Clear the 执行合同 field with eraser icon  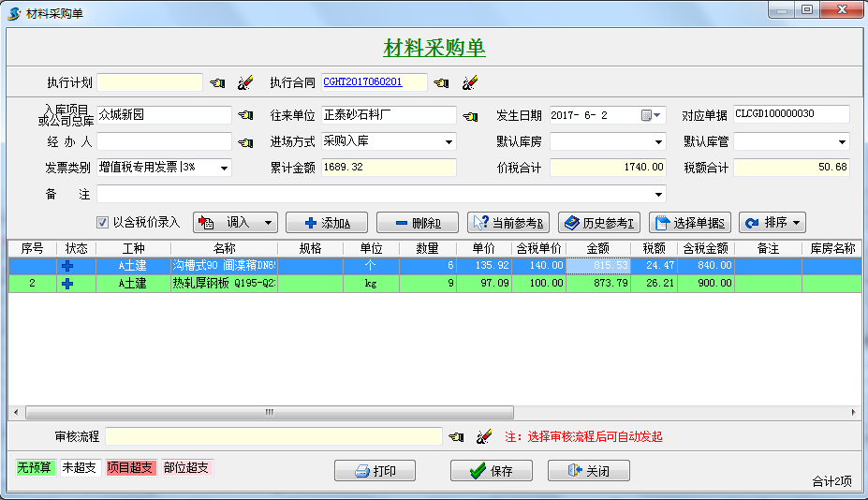[x=470, y=83]
